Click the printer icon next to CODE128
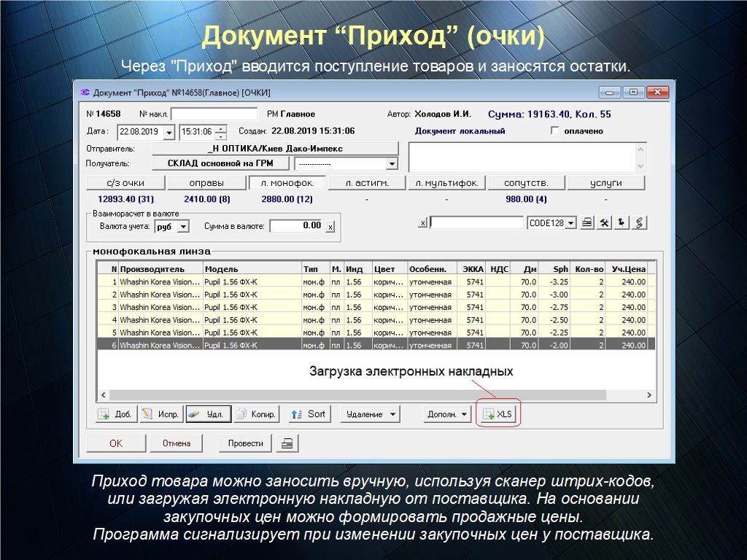The width and height of the screenshot is (747, 560). (x=587, y=223)
